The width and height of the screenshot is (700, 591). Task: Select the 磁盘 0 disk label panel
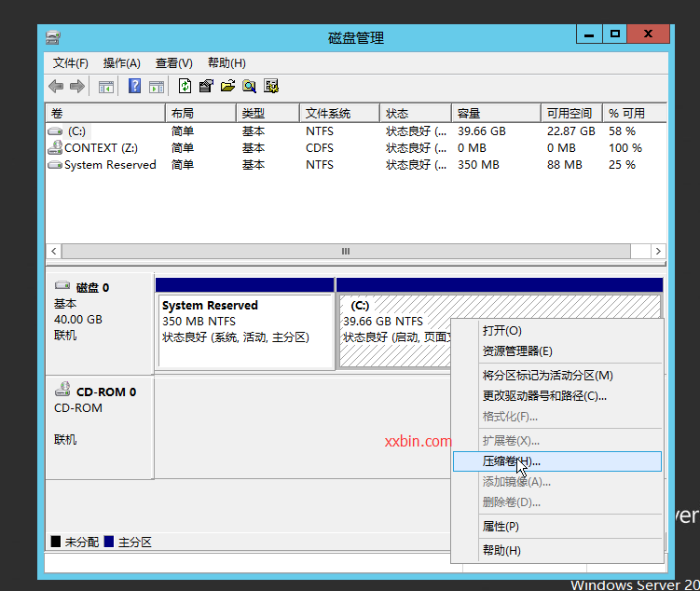point(100,323)
